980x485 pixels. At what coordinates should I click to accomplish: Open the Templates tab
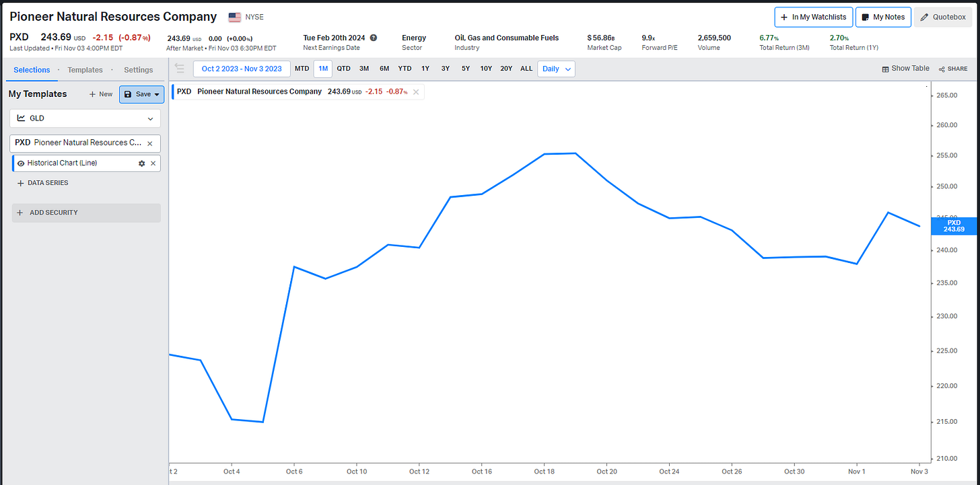click(85, 70)
